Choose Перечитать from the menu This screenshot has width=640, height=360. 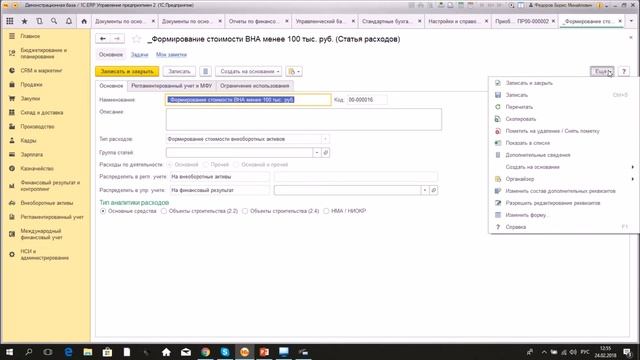tap(564, 107)
